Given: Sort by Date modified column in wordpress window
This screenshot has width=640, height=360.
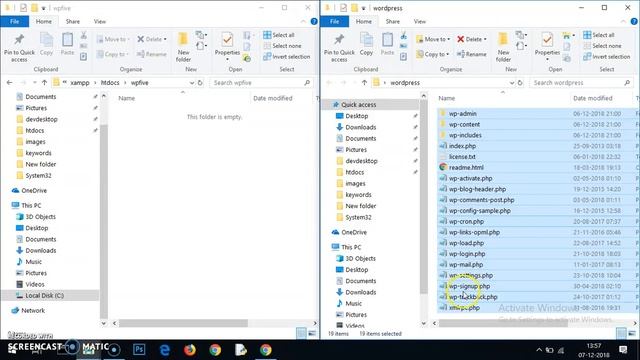Looking at the screenshot, I should (592, 98).
